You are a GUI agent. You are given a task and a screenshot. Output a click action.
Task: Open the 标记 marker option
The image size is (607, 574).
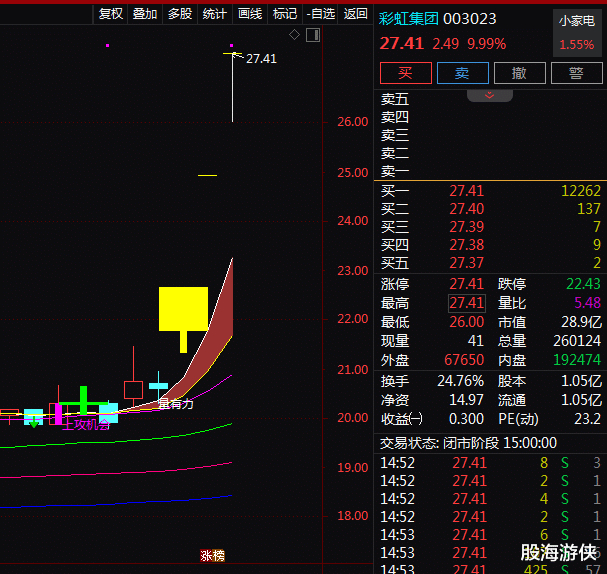coord(285,14)
